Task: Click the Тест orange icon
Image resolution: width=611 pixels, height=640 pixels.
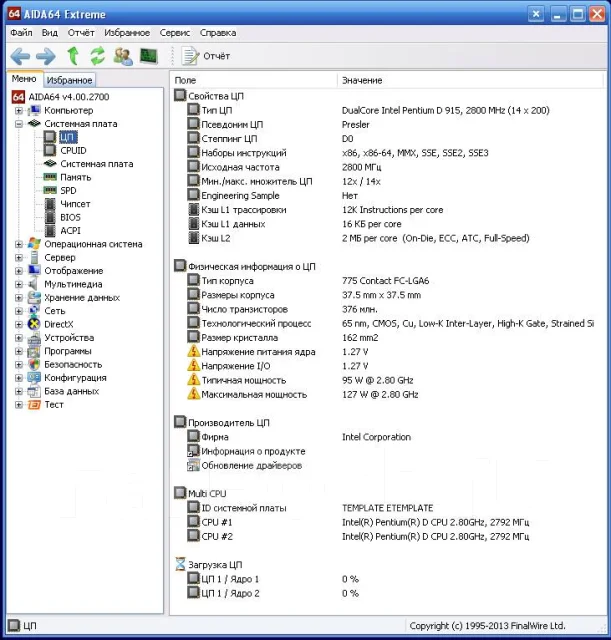Action: 34,405
